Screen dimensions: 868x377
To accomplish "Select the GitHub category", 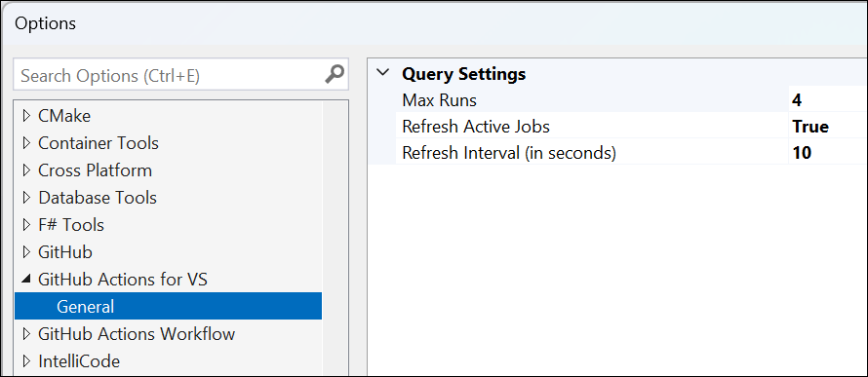I will tap(64, 252).
